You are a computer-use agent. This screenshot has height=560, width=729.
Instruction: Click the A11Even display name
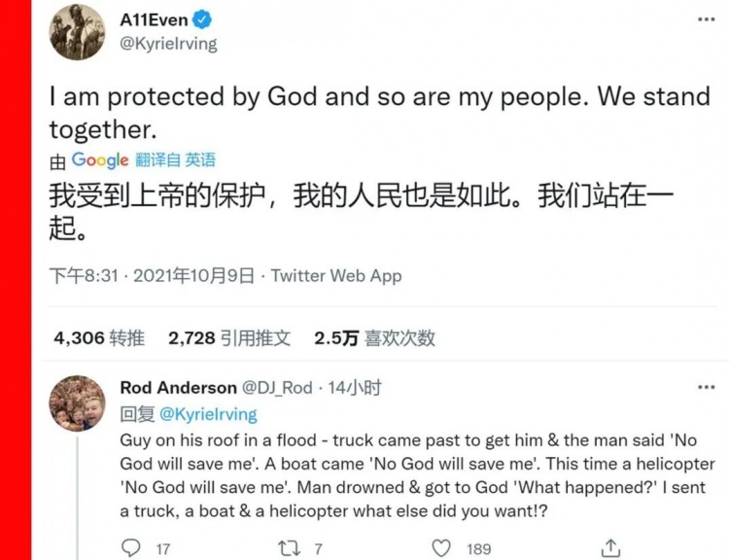[x=154, y=20]
